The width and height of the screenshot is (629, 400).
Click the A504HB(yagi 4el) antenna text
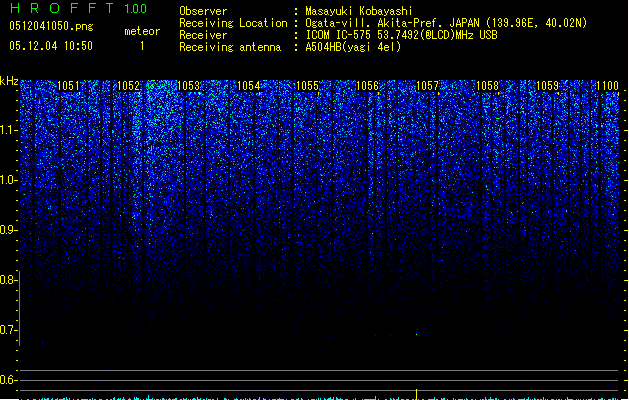353,47
